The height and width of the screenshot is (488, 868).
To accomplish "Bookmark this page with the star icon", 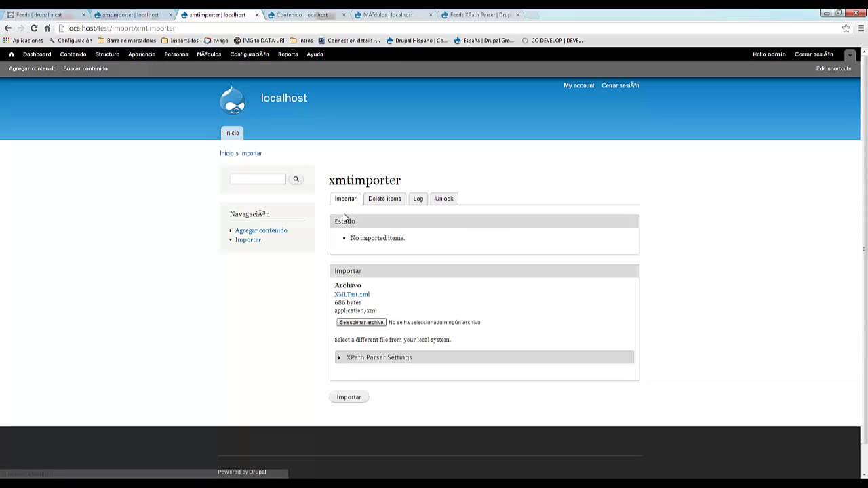I will click(846, 28).
